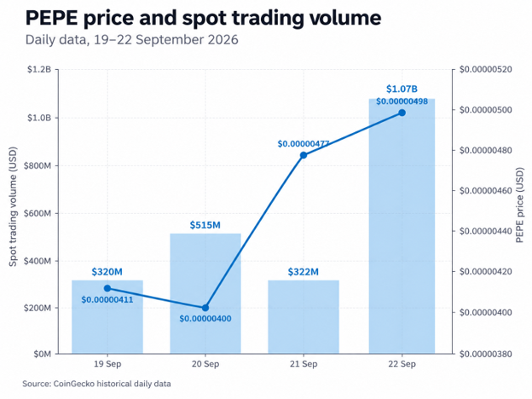This screenshot has width=532, height=399.
Task: Click the chart title PEPE price and spot trading volume
Action: (203, 18)
